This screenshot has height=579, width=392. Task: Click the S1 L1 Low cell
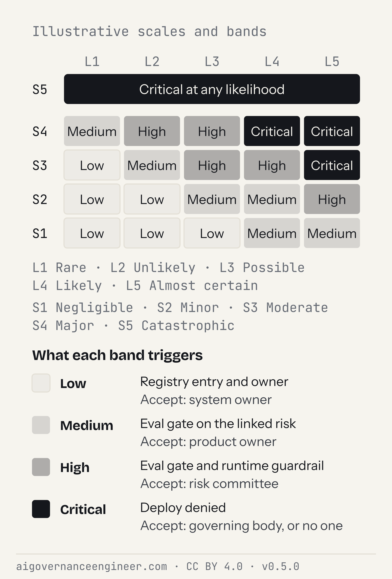[92, 233]
